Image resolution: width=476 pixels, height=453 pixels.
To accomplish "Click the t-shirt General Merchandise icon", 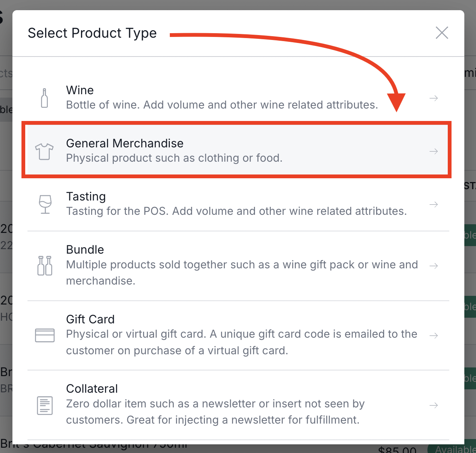I will pyautogui.click(x=44, y=151).
